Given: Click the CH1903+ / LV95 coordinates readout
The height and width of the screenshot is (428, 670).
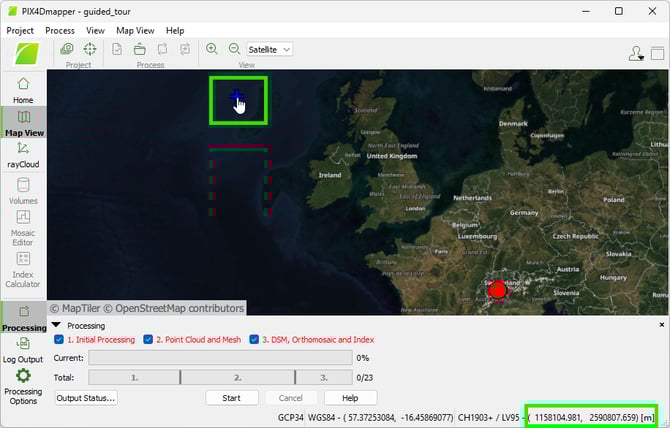Looking at the screenshot, I should point(556,417).
